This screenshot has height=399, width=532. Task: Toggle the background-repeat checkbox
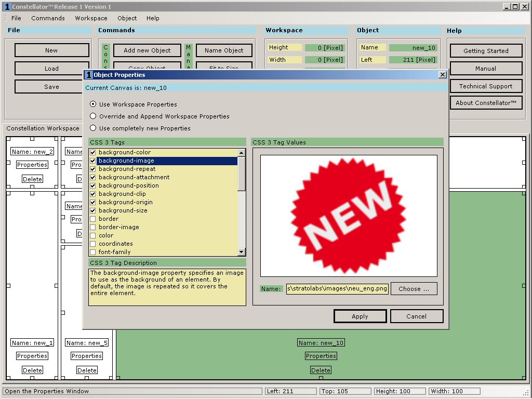pos(93,169)
